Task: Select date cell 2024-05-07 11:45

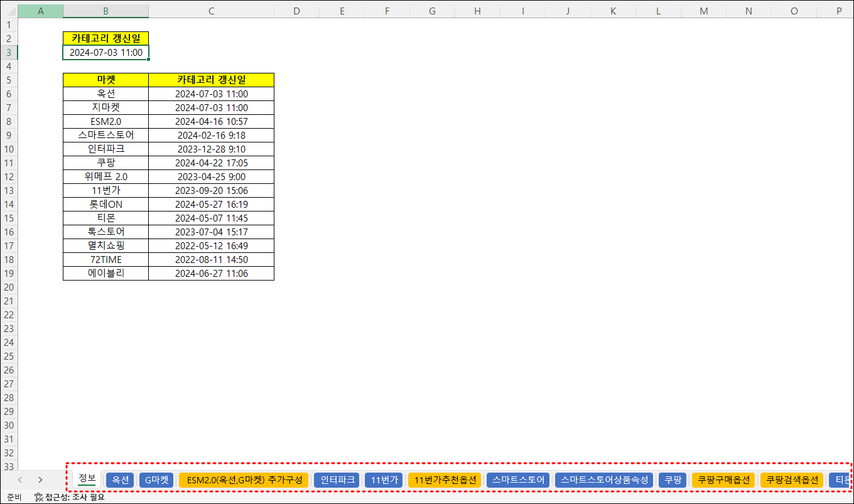Action: (211, 218)
